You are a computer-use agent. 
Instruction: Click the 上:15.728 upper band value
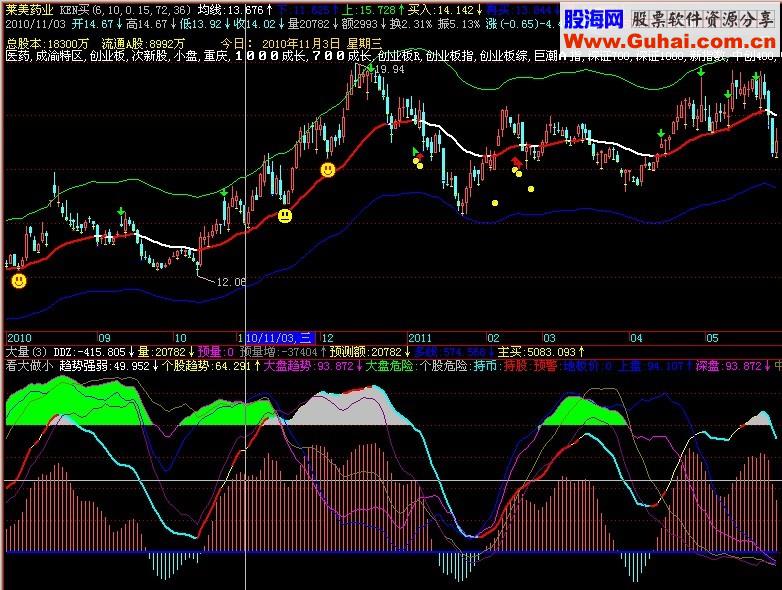point(368,10)
